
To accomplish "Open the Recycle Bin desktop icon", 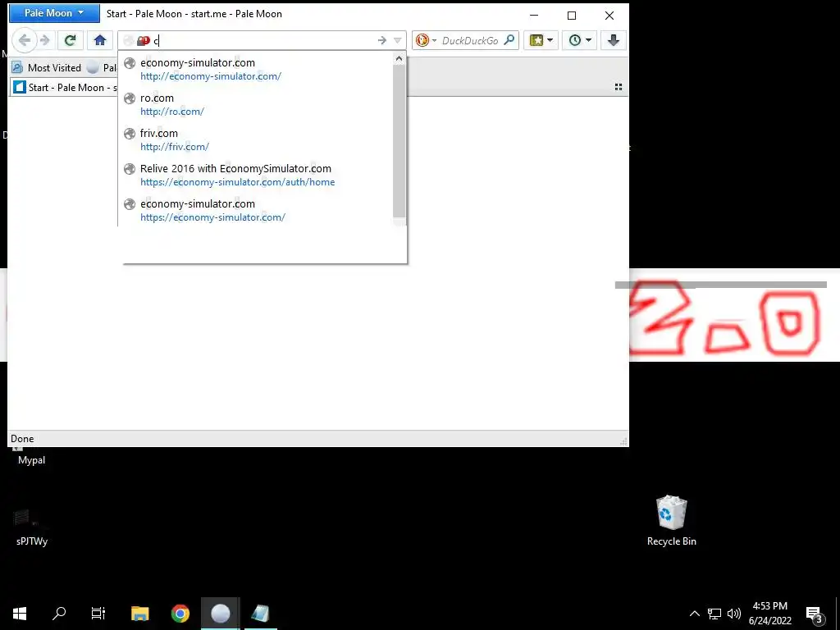I will [671, 521].
